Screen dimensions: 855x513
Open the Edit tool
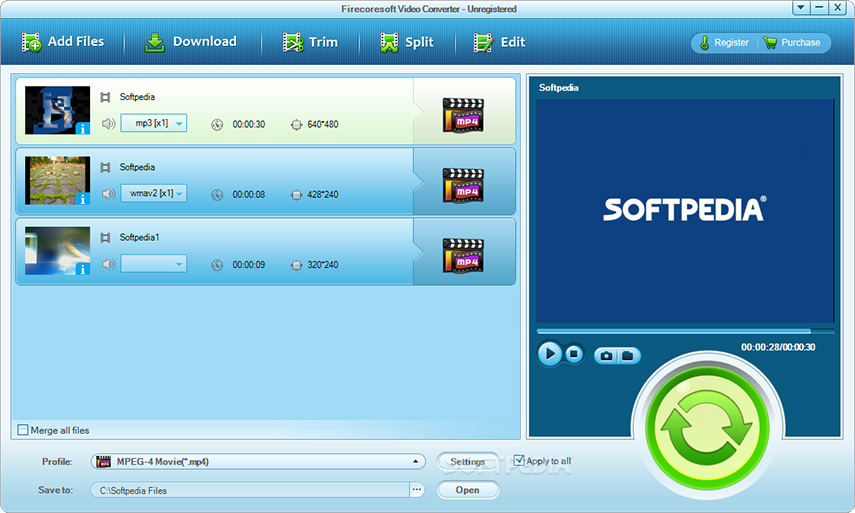coord(499,42)
